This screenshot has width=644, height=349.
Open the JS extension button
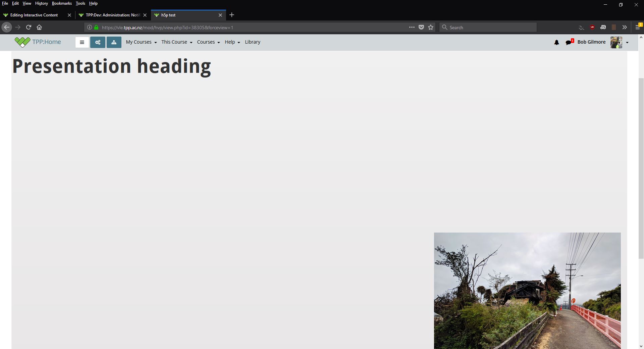[x=603, y=27]
